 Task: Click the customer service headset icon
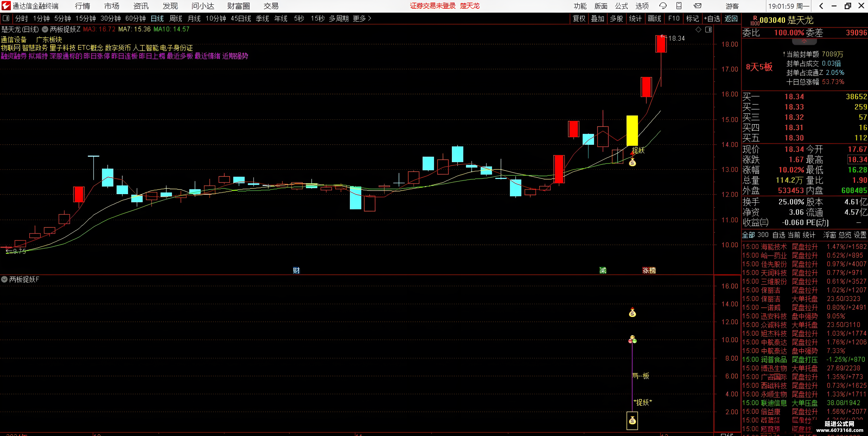pos(663,6)
